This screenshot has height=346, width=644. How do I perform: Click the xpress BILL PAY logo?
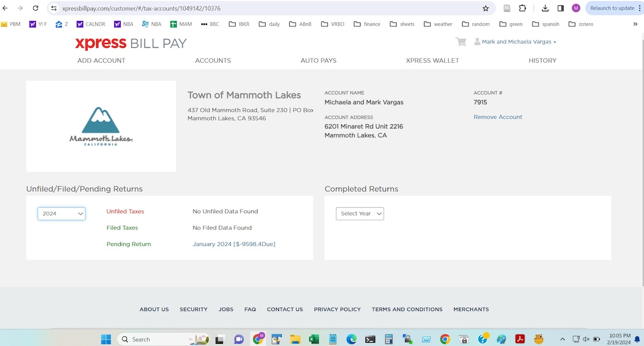pos(131,44)
